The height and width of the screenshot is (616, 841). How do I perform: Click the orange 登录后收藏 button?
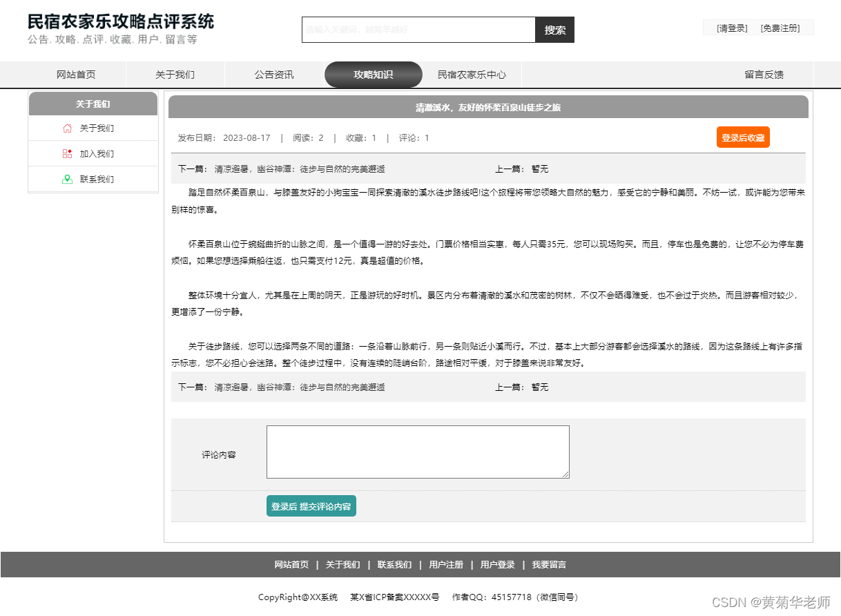click(742, 137)
